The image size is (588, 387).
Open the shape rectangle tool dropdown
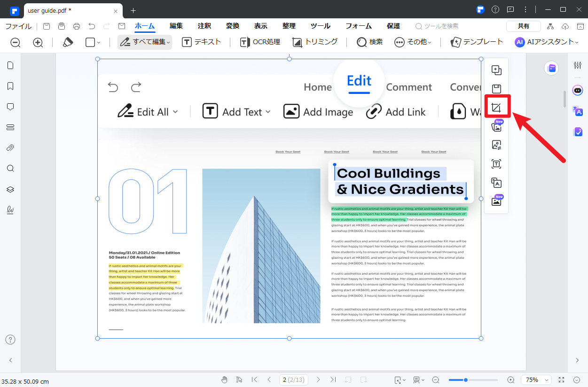point(93,42)
